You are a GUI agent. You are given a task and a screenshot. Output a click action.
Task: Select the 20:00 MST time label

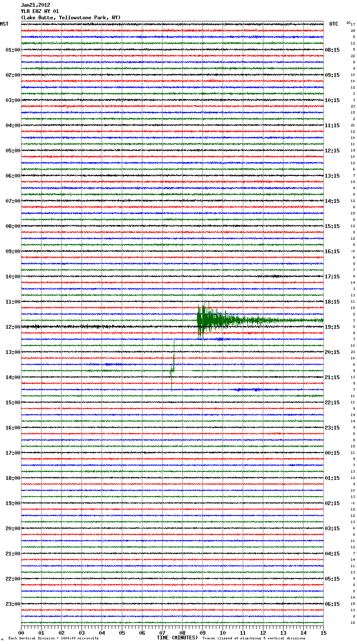point(13,529)
